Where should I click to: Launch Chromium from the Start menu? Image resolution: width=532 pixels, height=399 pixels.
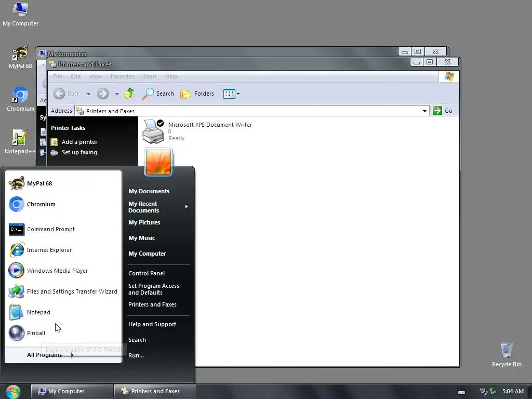[x=63, y=204]
